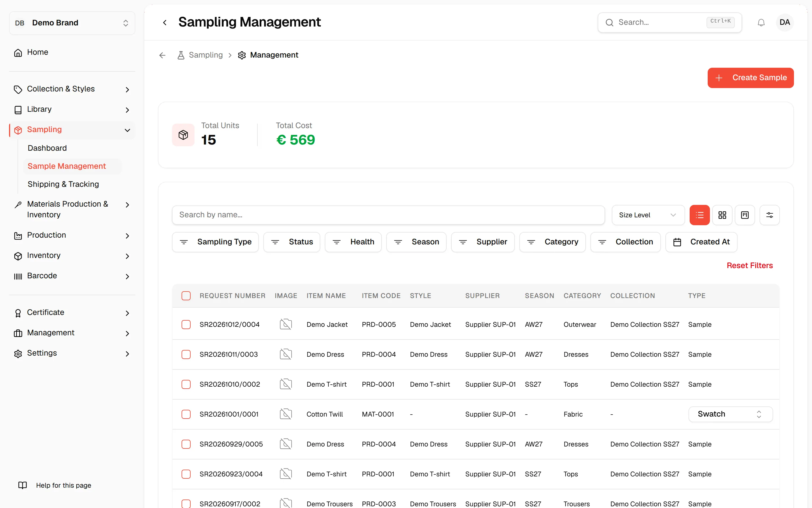Image resolution: width=812 pixels, height=508 pixels.
Task: Open the column settings sliders icon
Action: tap(770, 215)
